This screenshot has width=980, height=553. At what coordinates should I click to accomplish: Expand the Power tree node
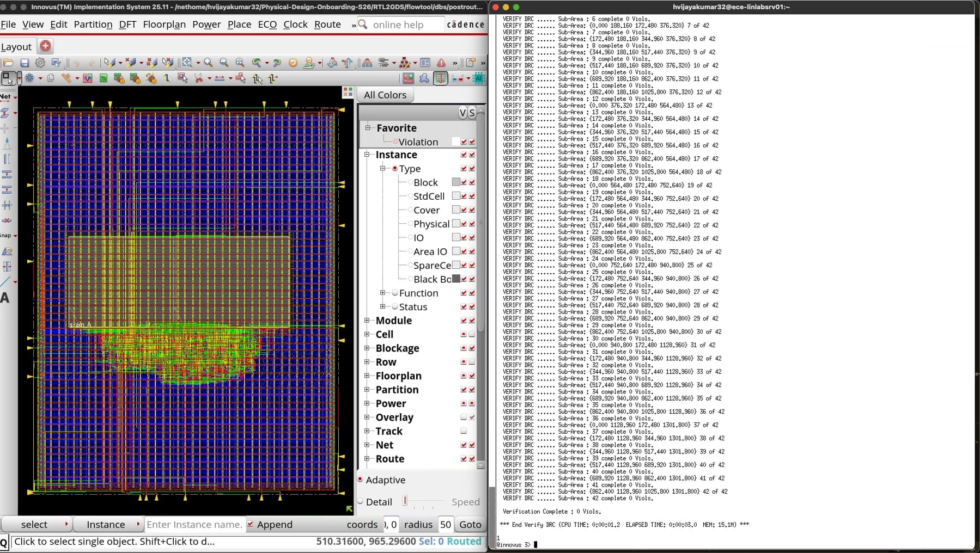[x=367, y=403]
